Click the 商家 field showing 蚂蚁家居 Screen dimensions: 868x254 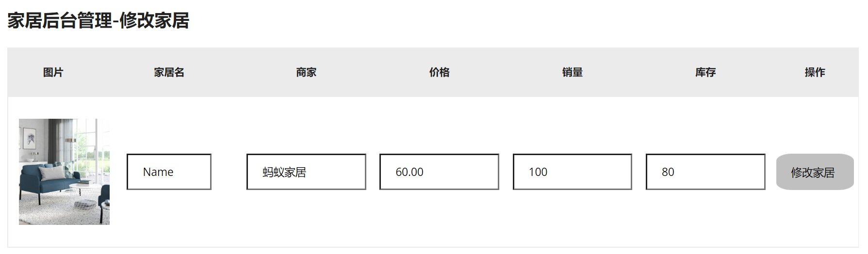(306, 172)
